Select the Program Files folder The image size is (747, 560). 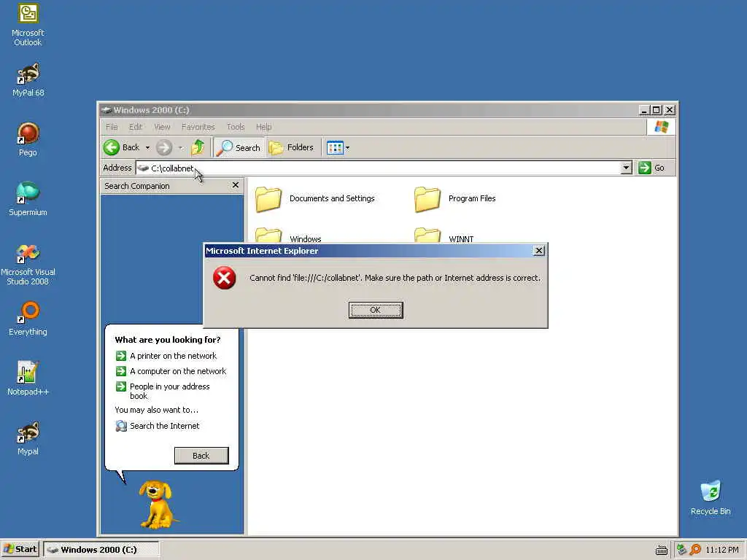click(x=454, y=198)
